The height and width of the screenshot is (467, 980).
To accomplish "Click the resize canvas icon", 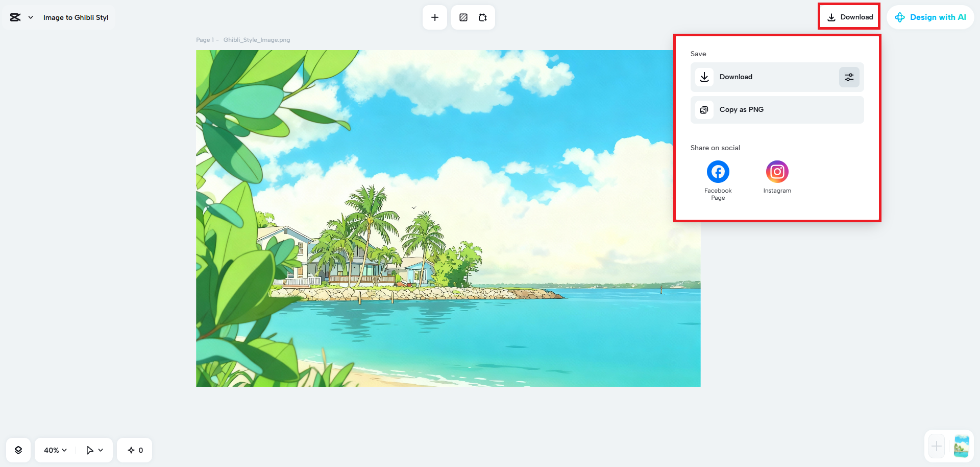I will pos(483,17).
